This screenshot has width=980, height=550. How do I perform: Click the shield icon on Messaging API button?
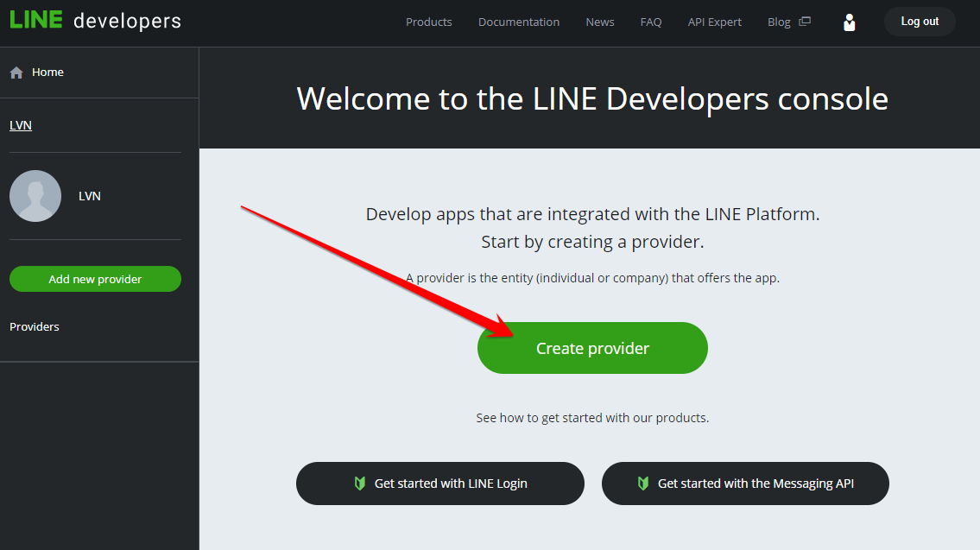[x=643, y=484]
